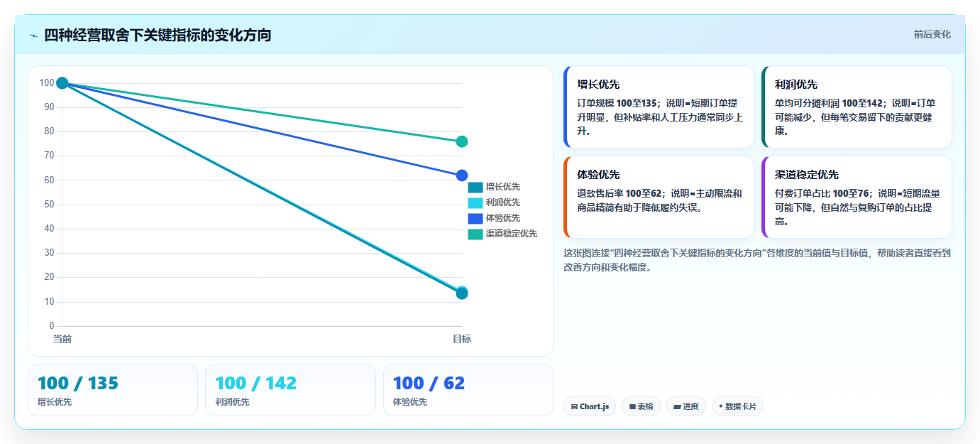Open the 利润优先 info card title
Screen dimensions: 980x444
[x=796, y=85]
